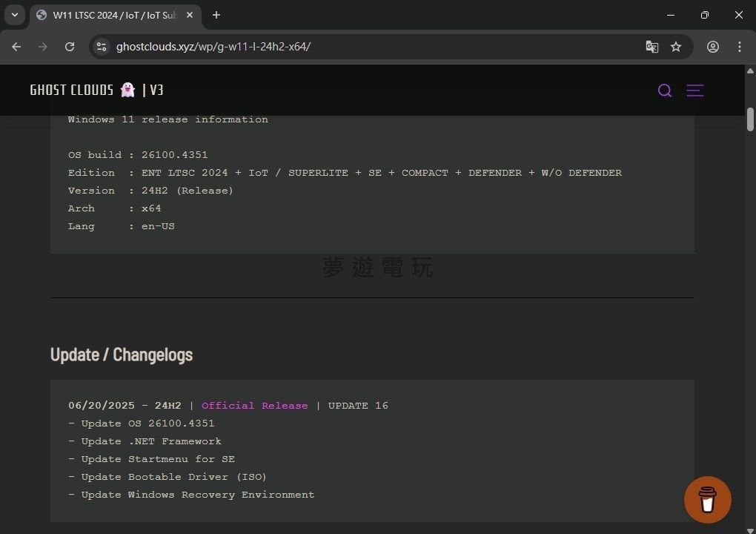The height and width of the screenshot is (534, 756).
Task: Open Chrome's three-dot menu
Action: pos(739,47)
